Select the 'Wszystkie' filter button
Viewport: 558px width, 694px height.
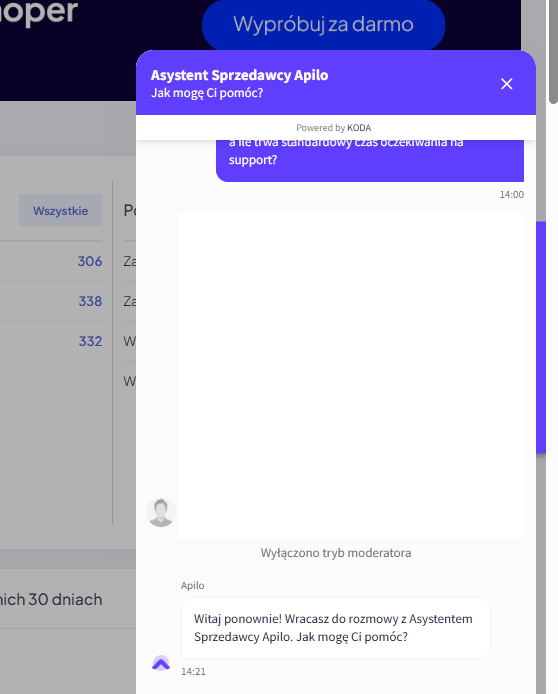point(60,210)
